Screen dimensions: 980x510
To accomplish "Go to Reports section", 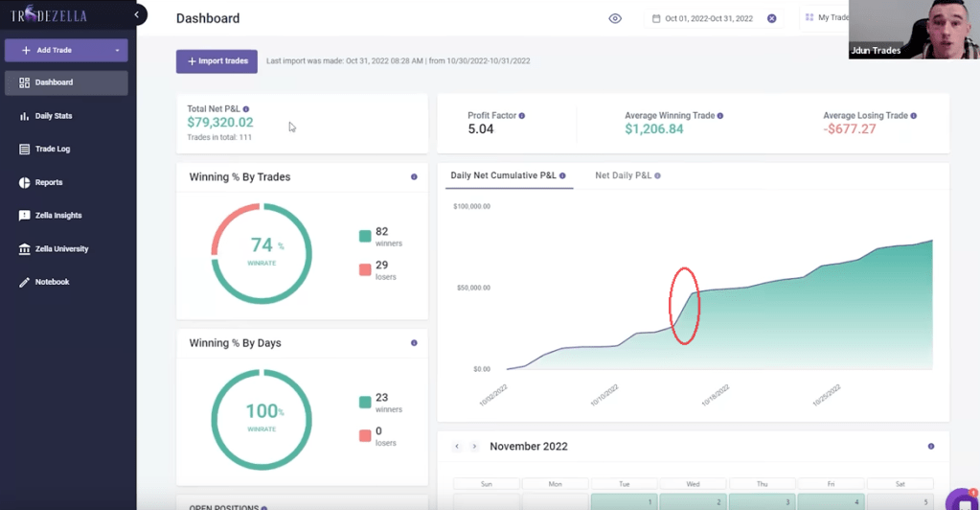I will (48, 182).
